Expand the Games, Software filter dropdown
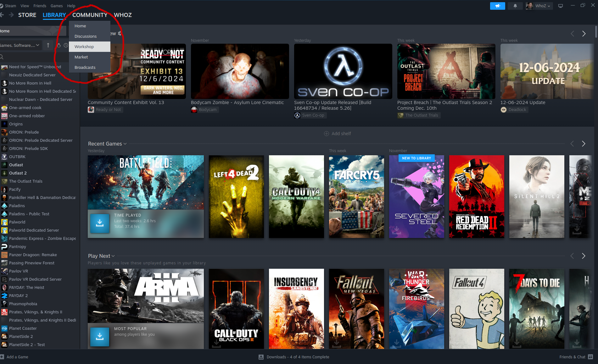Image resolution: width=598 pixels, height=364 pixels. coord(20,45)
